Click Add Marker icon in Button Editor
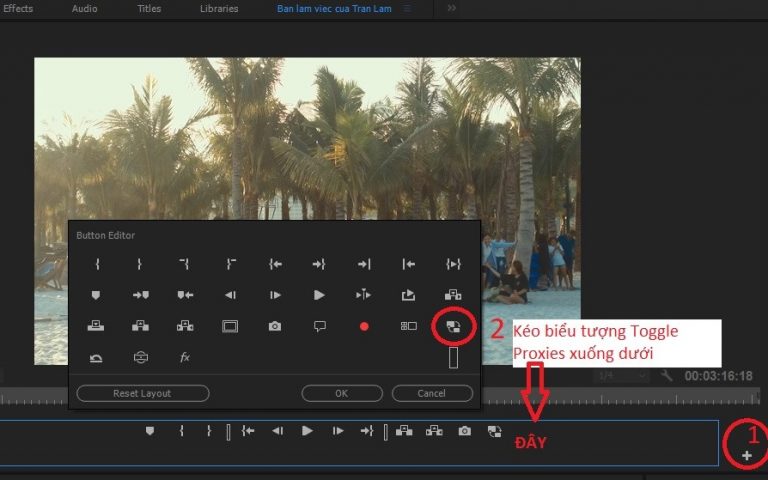The image size is (768, 480). 97,295
